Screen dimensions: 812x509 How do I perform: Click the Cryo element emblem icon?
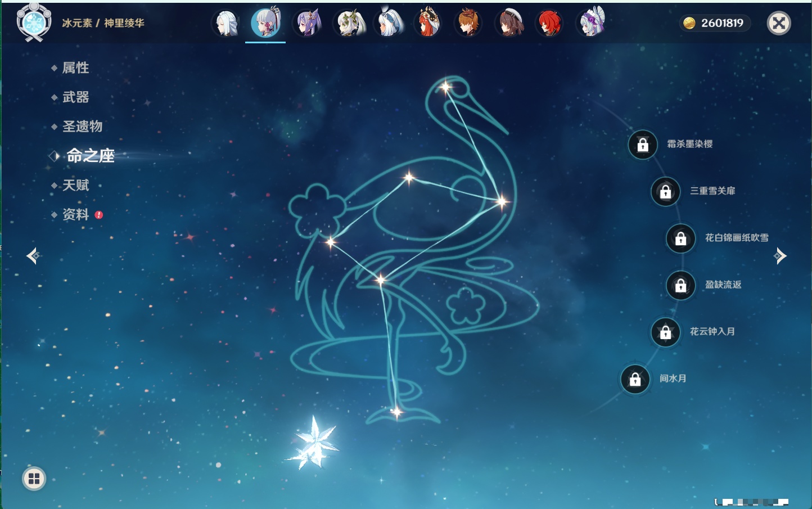tap(34, 22)
